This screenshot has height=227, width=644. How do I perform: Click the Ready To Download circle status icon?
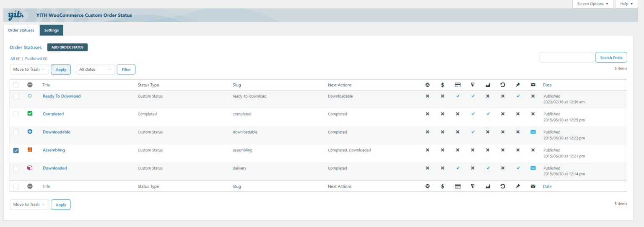[x=30, y=96]
